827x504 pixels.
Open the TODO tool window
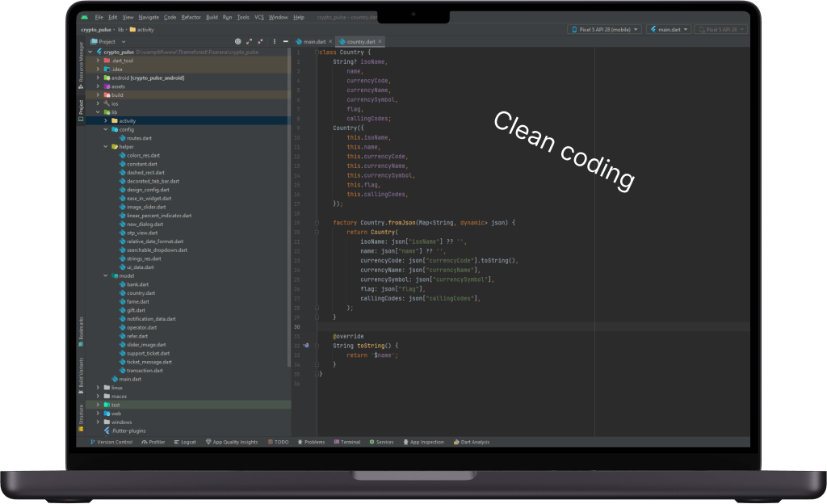[x=278, y=443]
